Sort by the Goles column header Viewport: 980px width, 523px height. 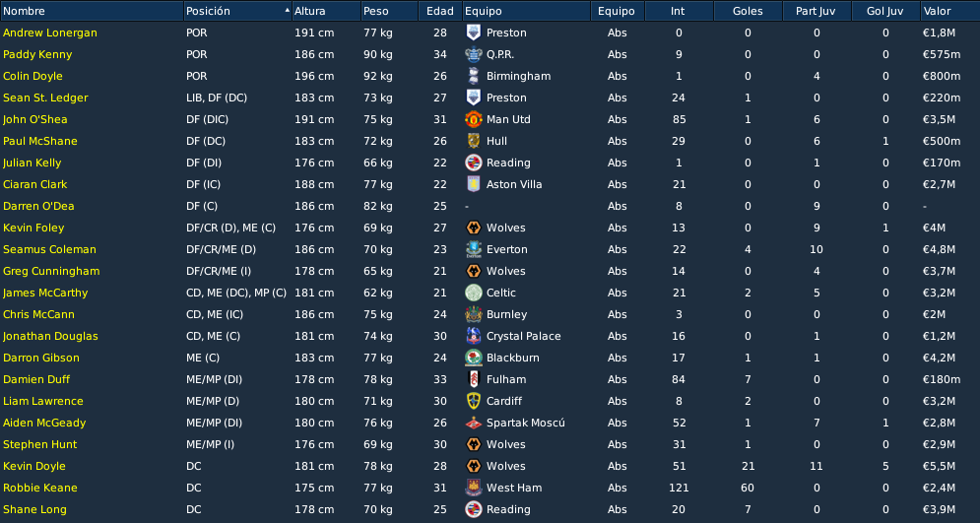click(748, 11)
